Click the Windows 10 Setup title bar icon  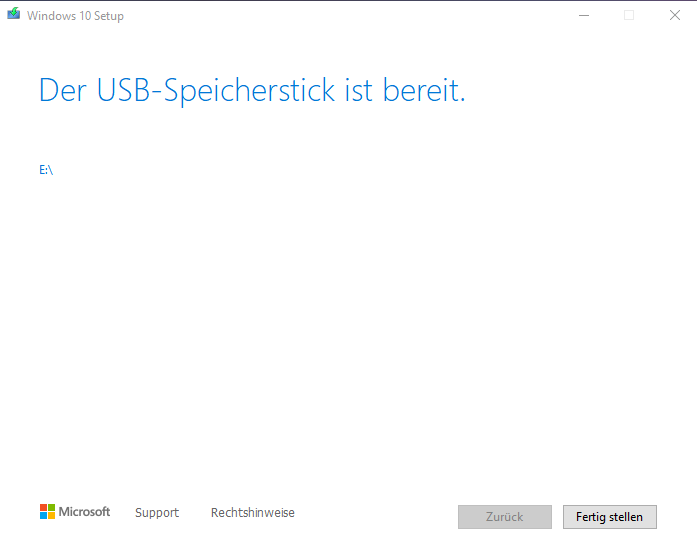click(13, 15)
